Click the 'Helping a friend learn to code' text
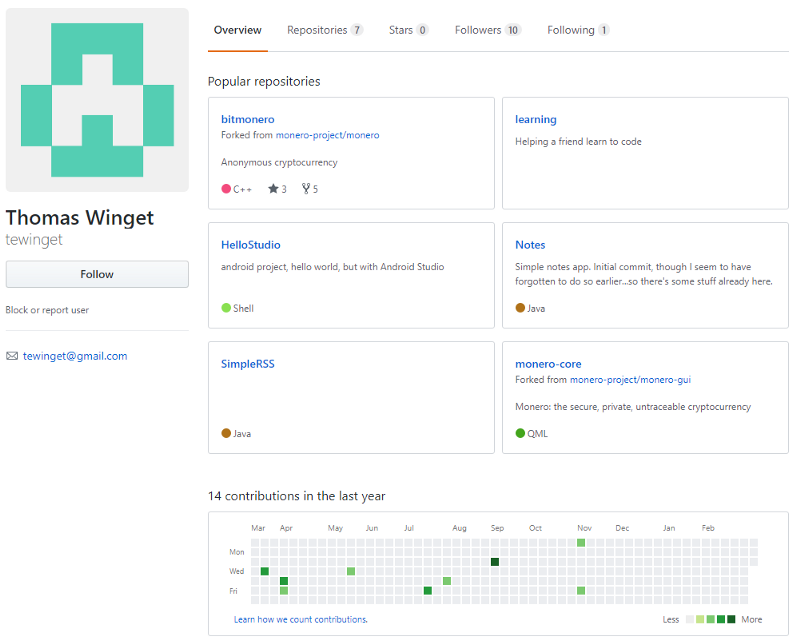 tap(578, 141)
